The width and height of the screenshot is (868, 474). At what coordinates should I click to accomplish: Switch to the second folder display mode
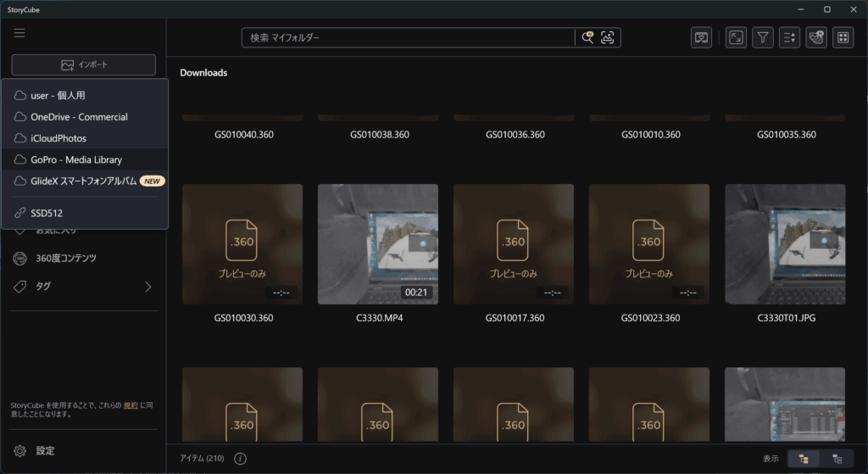(837, 459)
